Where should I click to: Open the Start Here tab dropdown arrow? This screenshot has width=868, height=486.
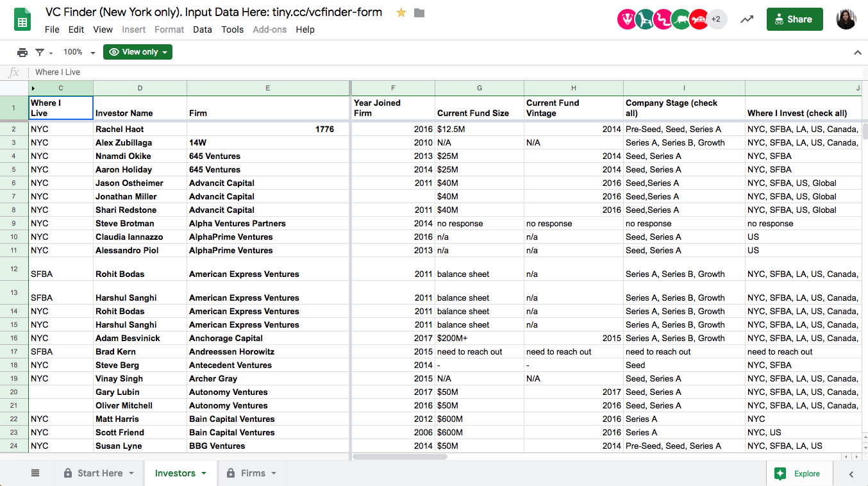(131, 473)
